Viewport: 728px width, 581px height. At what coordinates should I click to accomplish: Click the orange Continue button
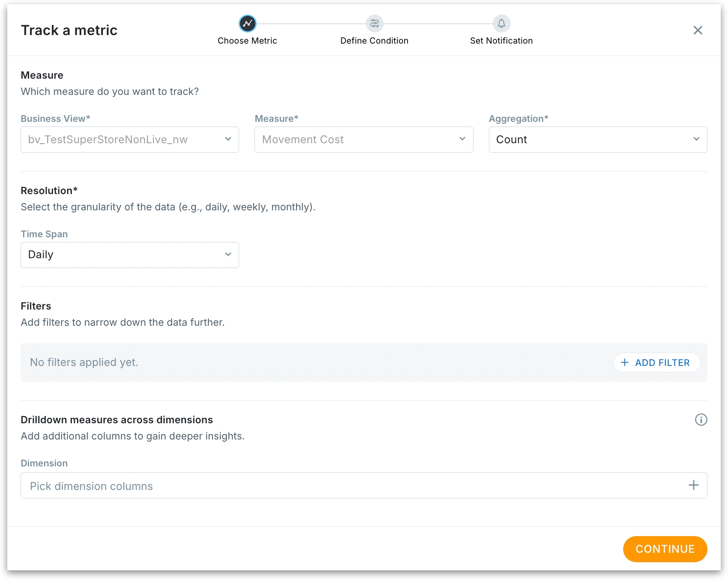click(x=665, y=549)
